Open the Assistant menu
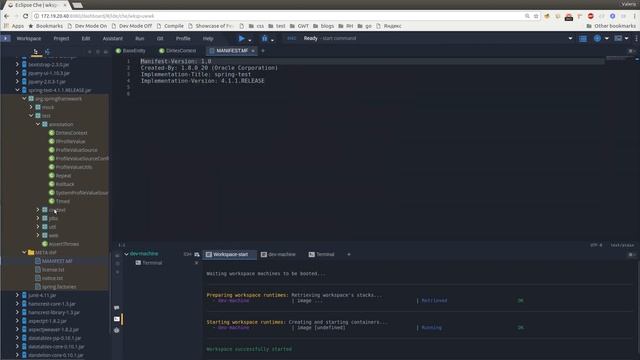The image size is (640, 360). 113,38
